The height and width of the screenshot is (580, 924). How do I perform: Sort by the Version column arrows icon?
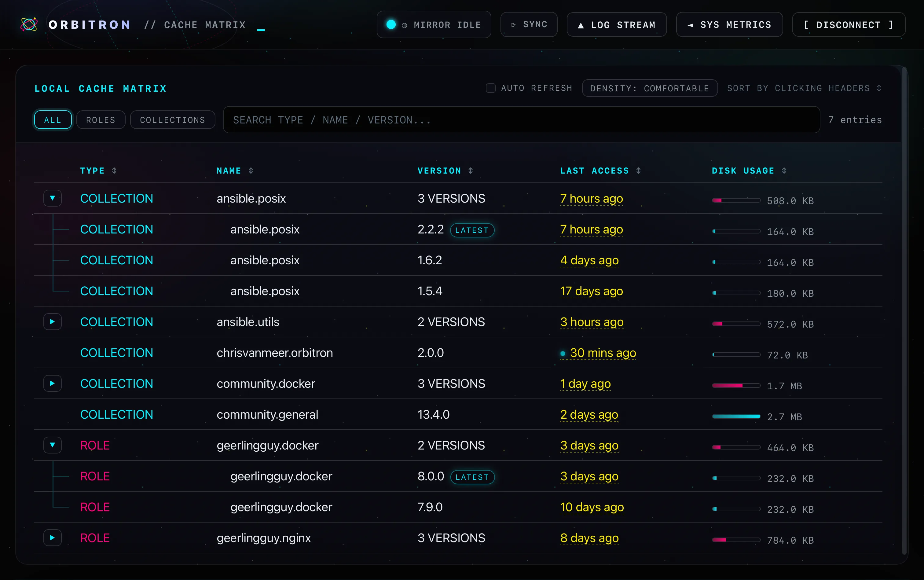click(471, 171)
